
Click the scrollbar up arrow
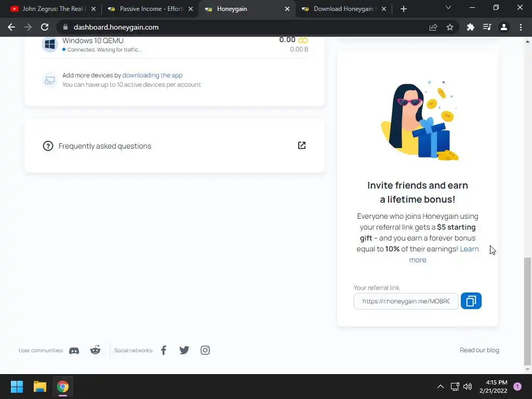(527, 42)
